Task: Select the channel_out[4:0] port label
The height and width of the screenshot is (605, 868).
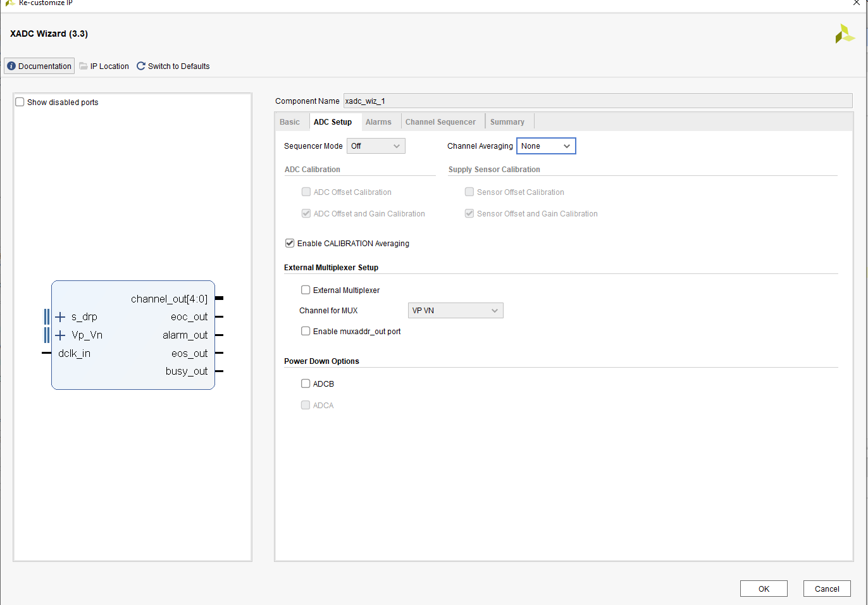Action: click(169, 299)
